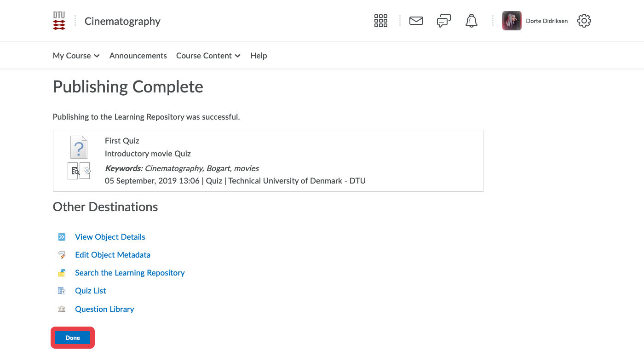Screen dimensions: 644x362
Task: Click the Search Learning Repository folder icon
Action: click(x=62, y=273)
